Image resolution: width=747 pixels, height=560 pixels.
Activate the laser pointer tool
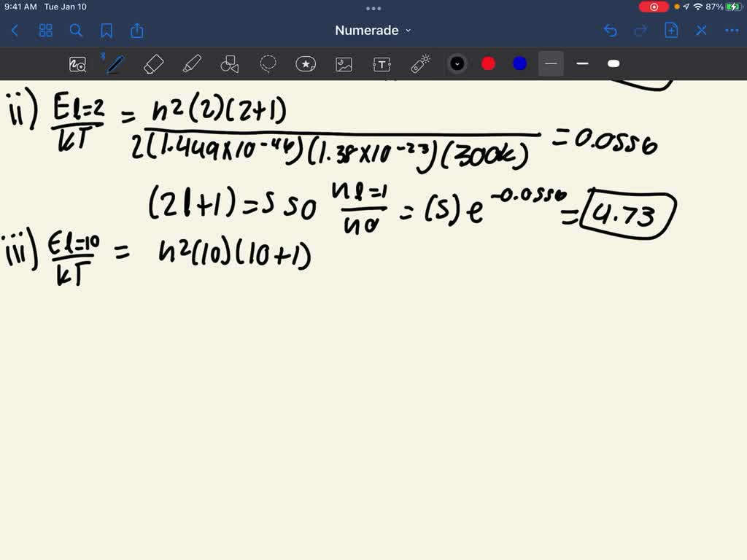[419, 63]
